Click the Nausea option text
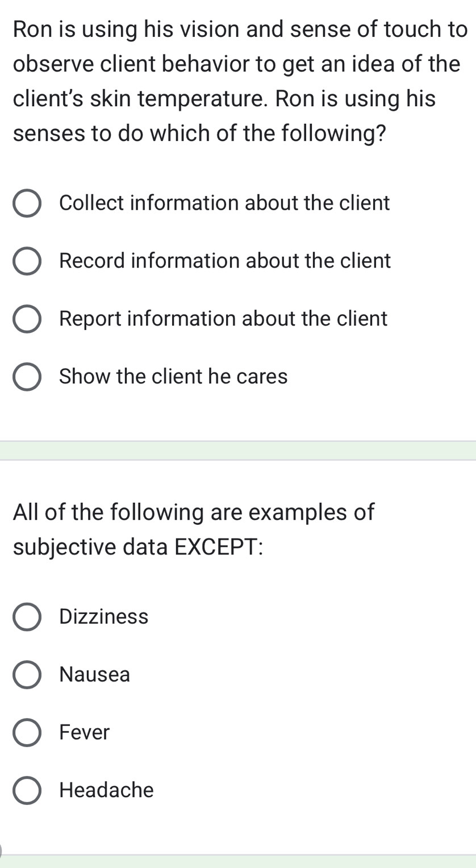This screenshot has height=868, width=476. [x=94, y=674]
